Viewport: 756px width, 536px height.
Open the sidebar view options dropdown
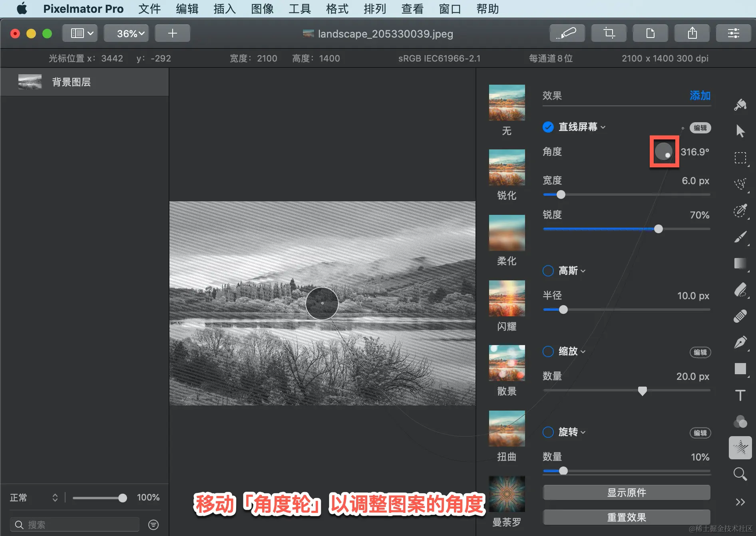(x=80, y=33)
